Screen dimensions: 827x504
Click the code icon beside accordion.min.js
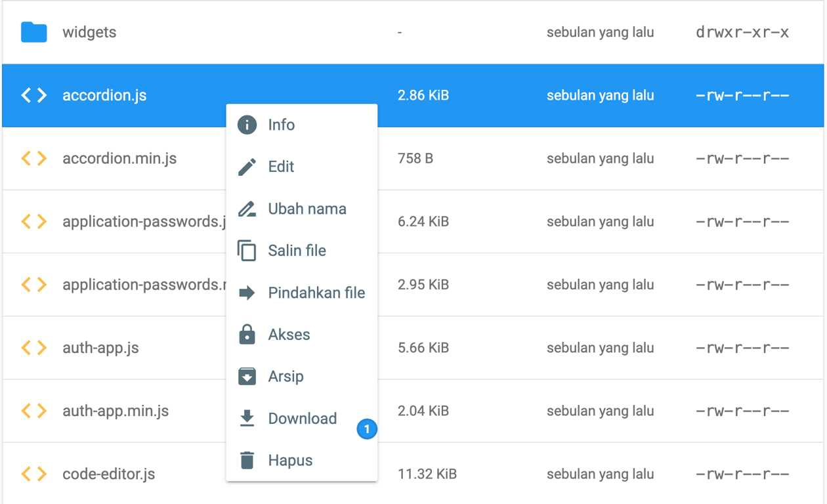pos(33,158)
